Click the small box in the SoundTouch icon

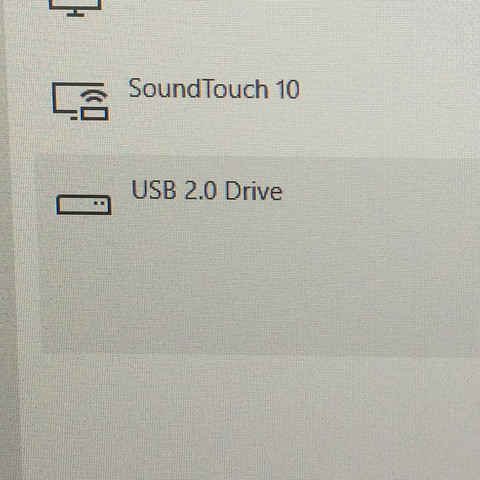[x=95, y=113]
